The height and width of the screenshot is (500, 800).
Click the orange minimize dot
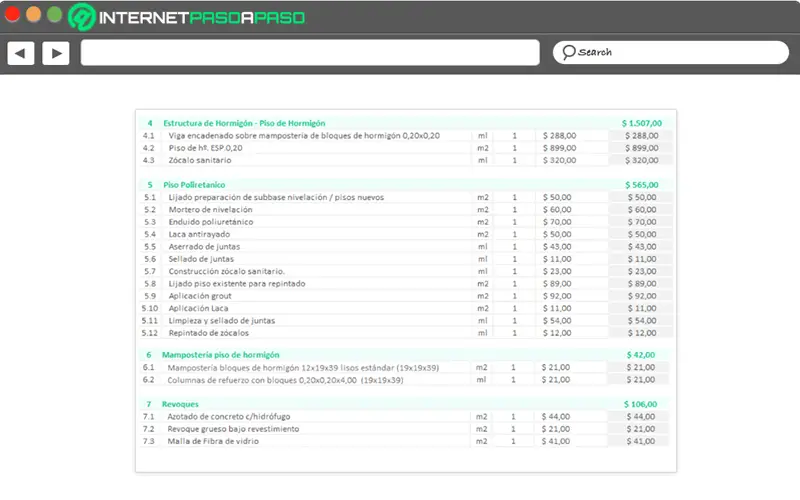(34, 14)
